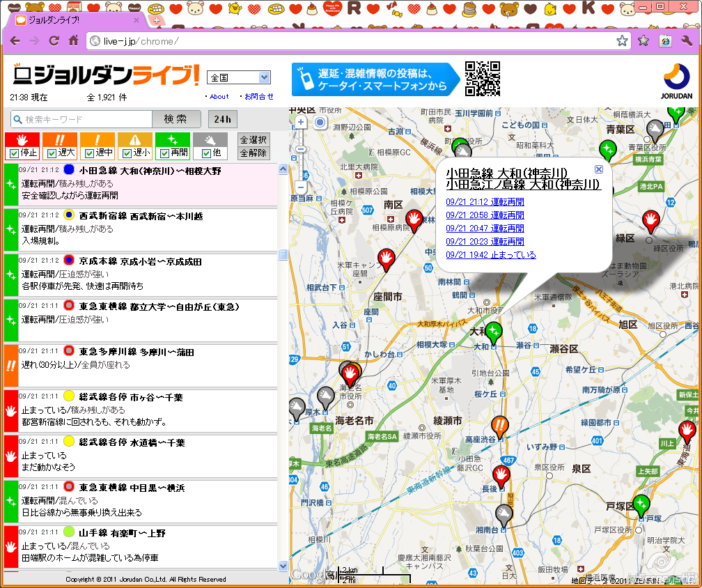Toggle the 再開 resumed filter checkbox
Screen dimensions: 702x588
coord(164,153)
